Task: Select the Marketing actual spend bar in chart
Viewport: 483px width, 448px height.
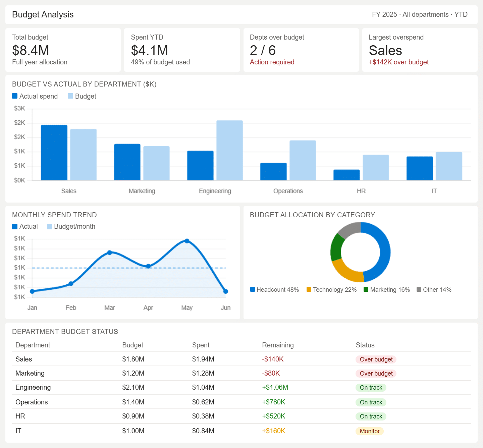Action: pos(127,162)
